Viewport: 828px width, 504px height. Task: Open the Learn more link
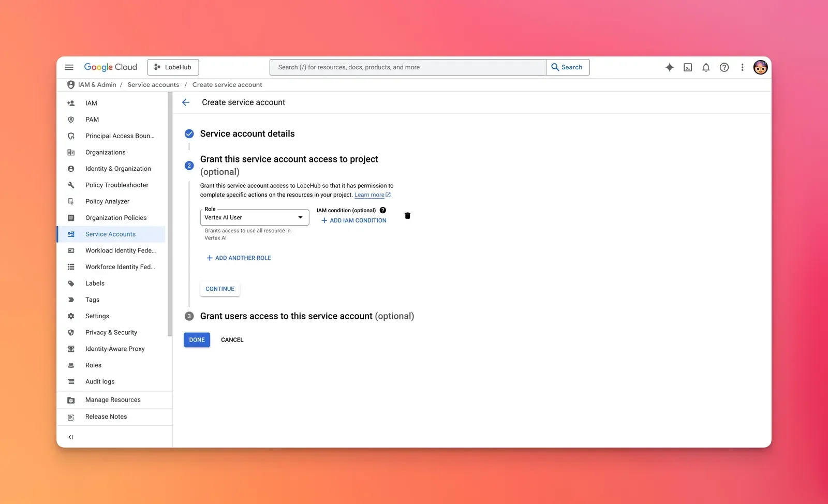point(372,195)
